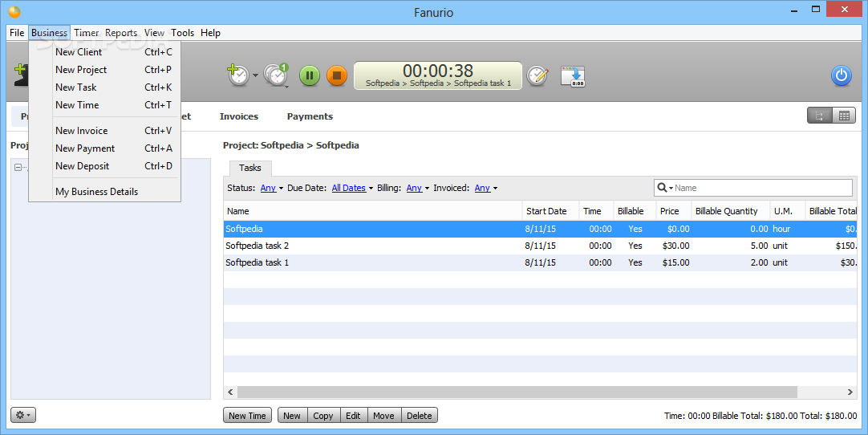
Task: Click the New Time button
Action: coord(247,416)
